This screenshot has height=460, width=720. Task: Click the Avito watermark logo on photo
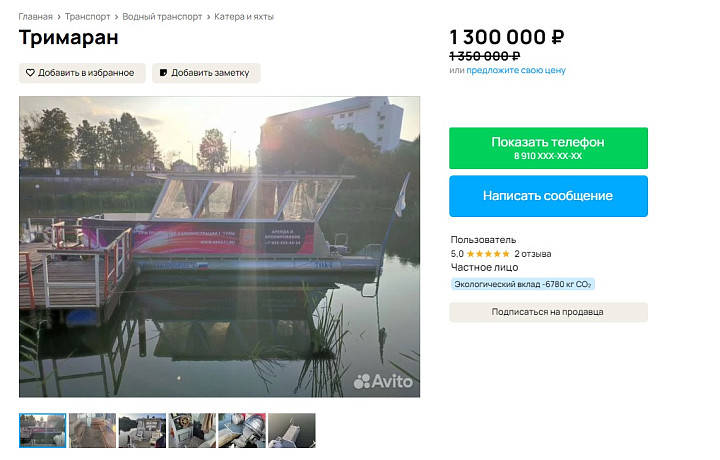[383, 381]
